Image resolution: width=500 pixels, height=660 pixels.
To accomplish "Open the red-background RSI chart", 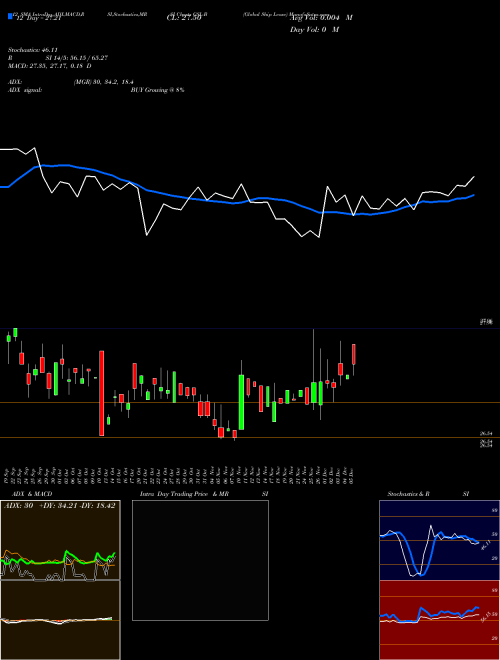I will point(439,620).
